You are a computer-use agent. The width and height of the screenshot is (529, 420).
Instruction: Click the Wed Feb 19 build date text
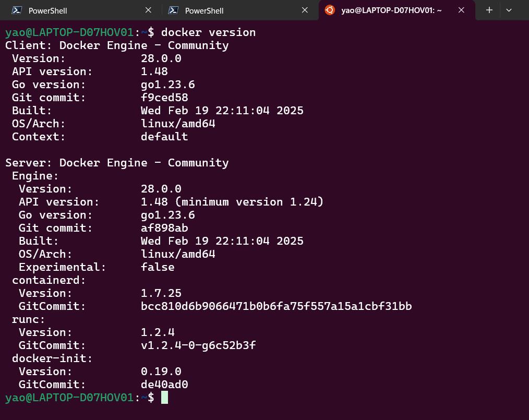tap(222, 110)
